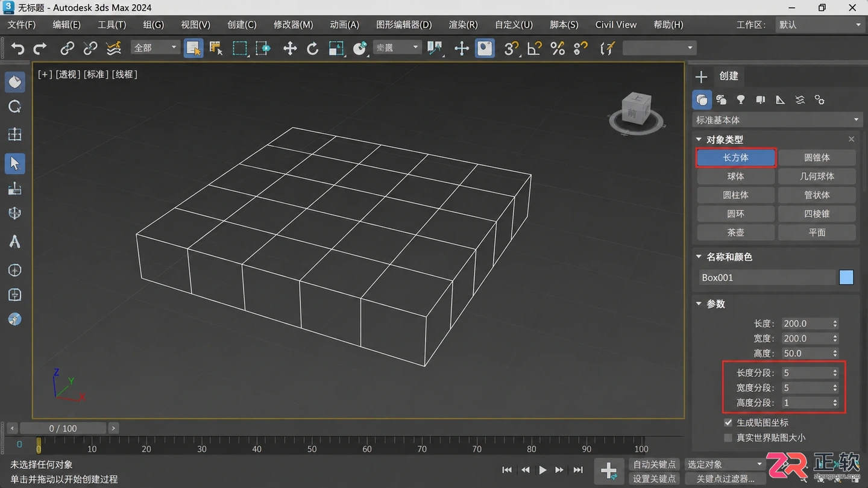The width and height of the screenshot is (868, 488).
Task: Toggle the 3D Snaps button
Action: (511, 48)
